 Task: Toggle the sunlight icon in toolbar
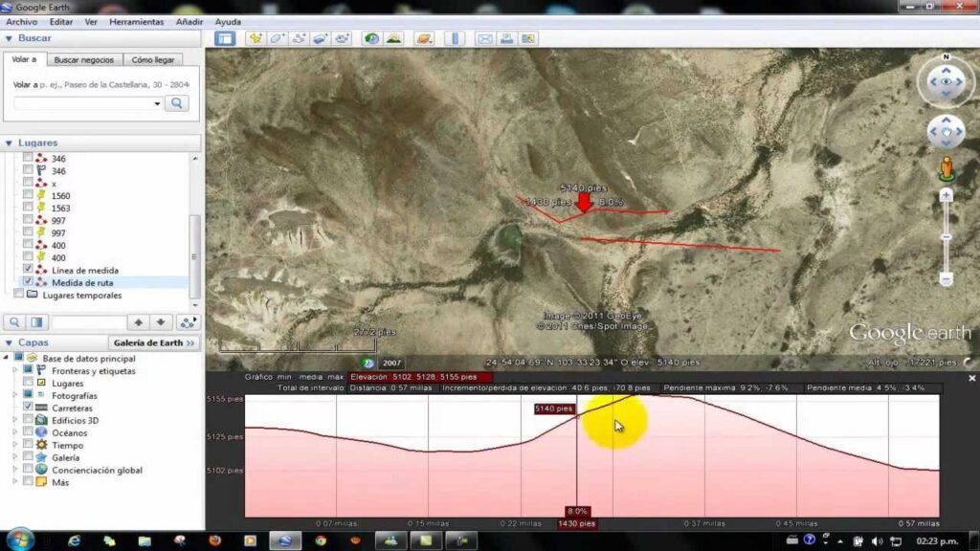click(x=393, y=39)
